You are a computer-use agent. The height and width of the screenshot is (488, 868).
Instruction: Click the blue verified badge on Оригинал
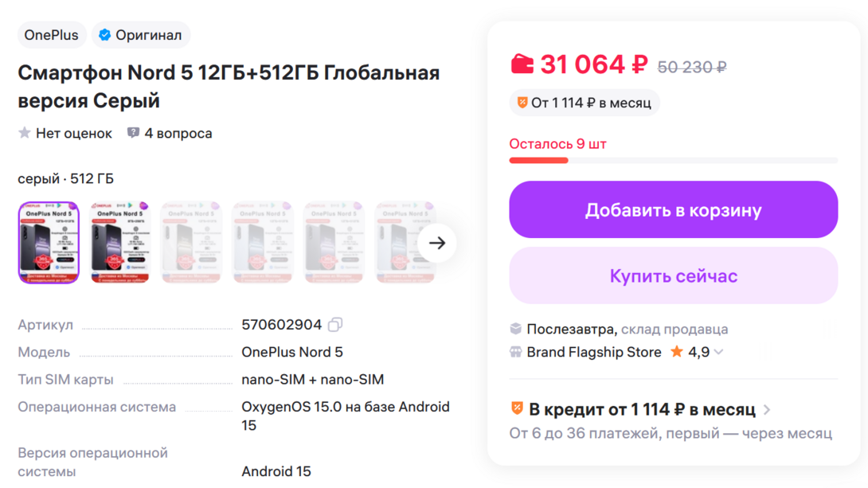(104, 35)
